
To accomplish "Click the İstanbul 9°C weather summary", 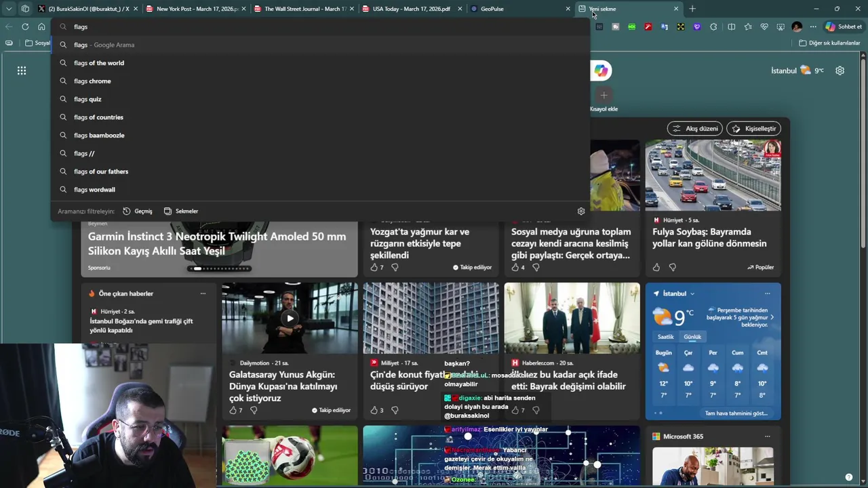I will pos(797,70).
